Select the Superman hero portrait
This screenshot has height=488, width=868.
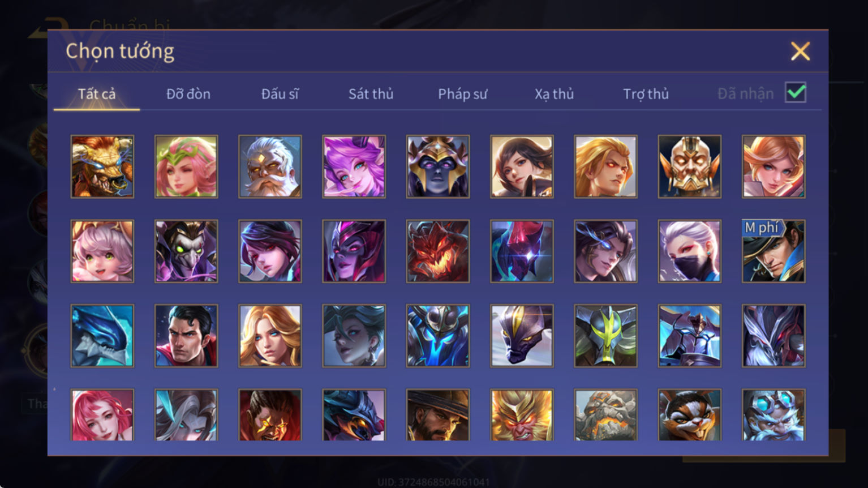[x=186, y=336]
